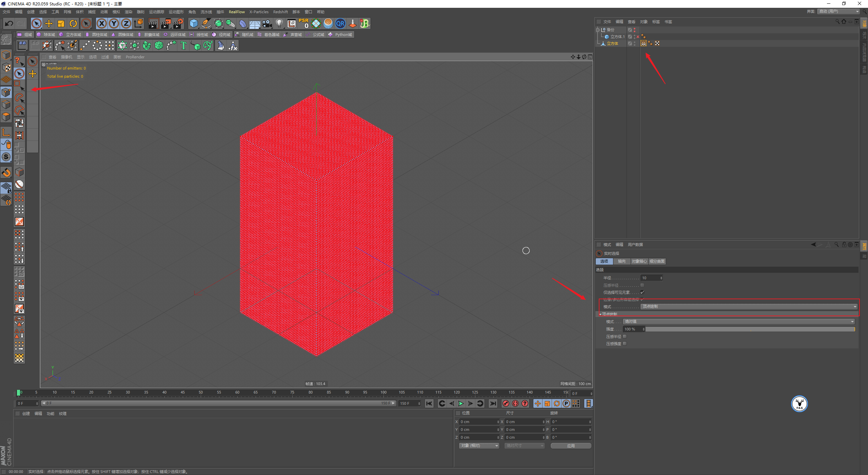The image size is (868, 475).
Task: Click 立方体 object in scene outliner
Action: (x=615, y=43)
